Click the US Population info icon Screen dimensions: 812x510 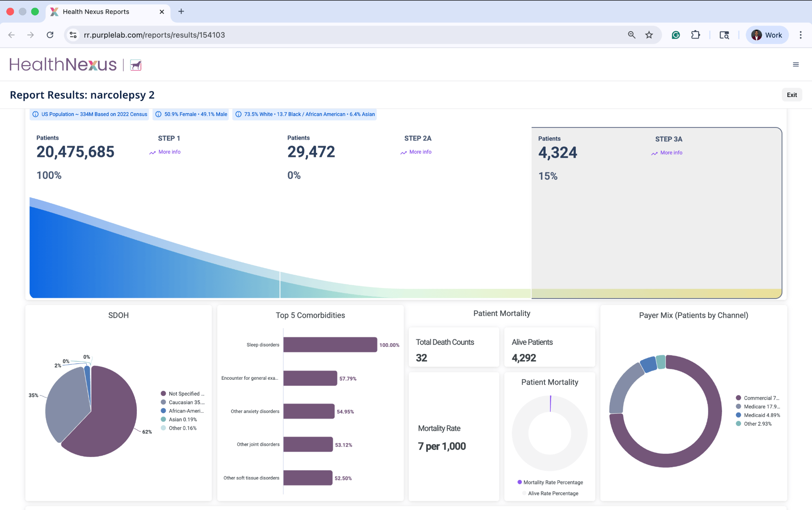36,114
